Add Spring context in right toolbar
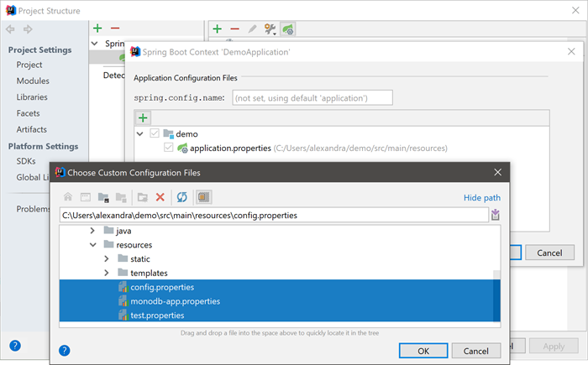Screen dimensions: 588x365 pos(217,29)
